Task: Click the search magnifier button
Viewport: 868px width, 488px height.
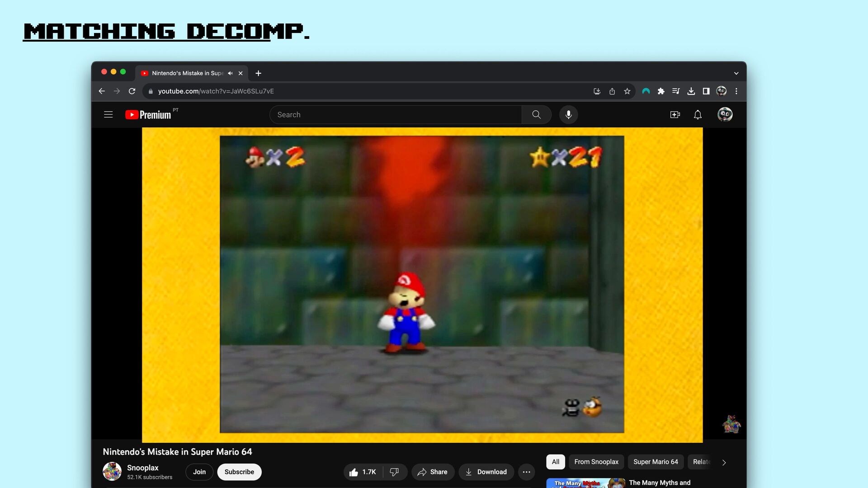Action: pyautogui.click(x=536, y=115)
